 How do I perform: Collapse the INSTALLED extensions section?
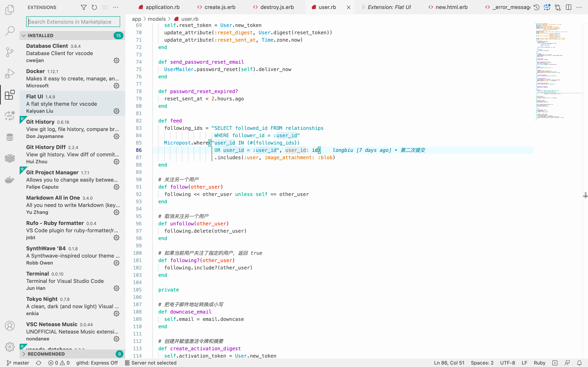[72, 36]
